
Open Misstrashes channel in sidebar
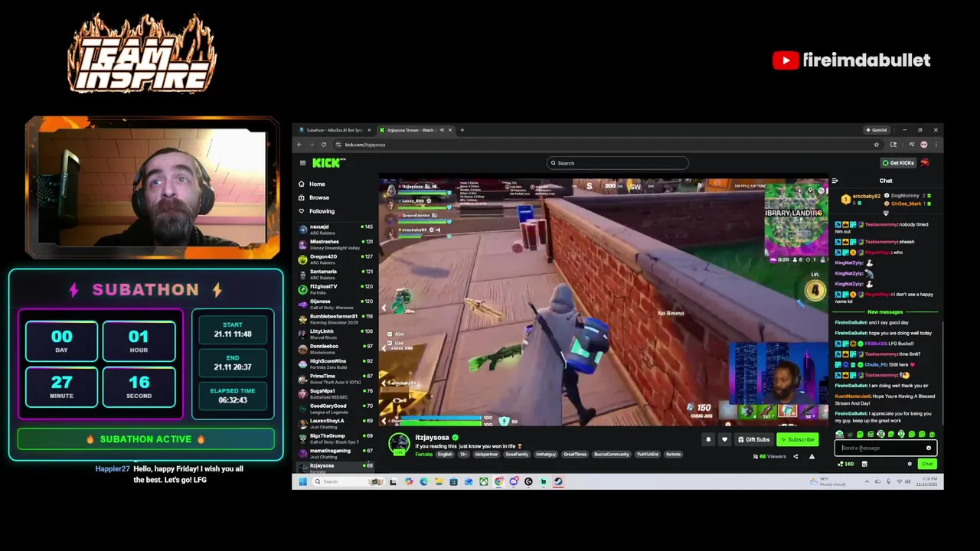[336, 243]
